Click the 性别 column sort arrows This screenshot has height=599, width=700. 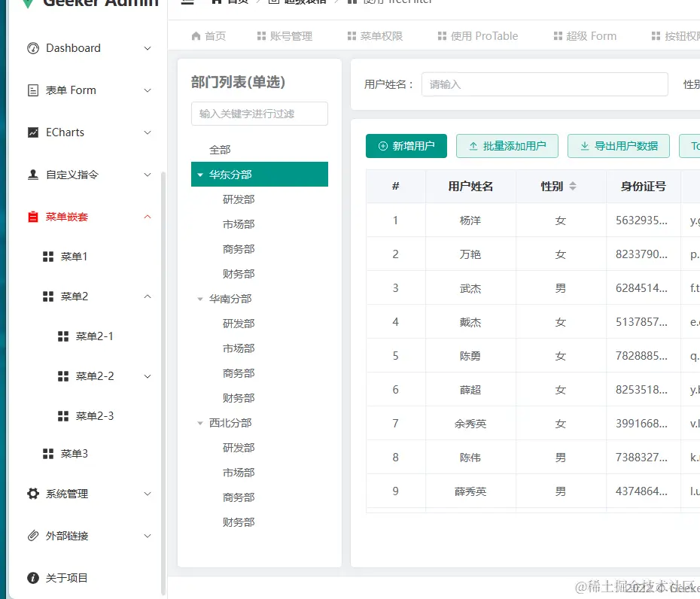[x=573, y=187]
